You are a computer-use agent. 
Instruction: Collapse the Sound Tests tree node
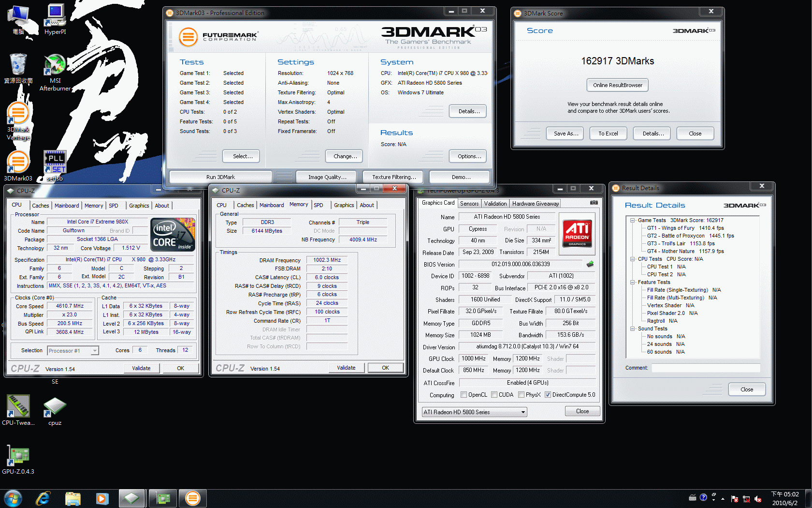[x=632, y=329]
